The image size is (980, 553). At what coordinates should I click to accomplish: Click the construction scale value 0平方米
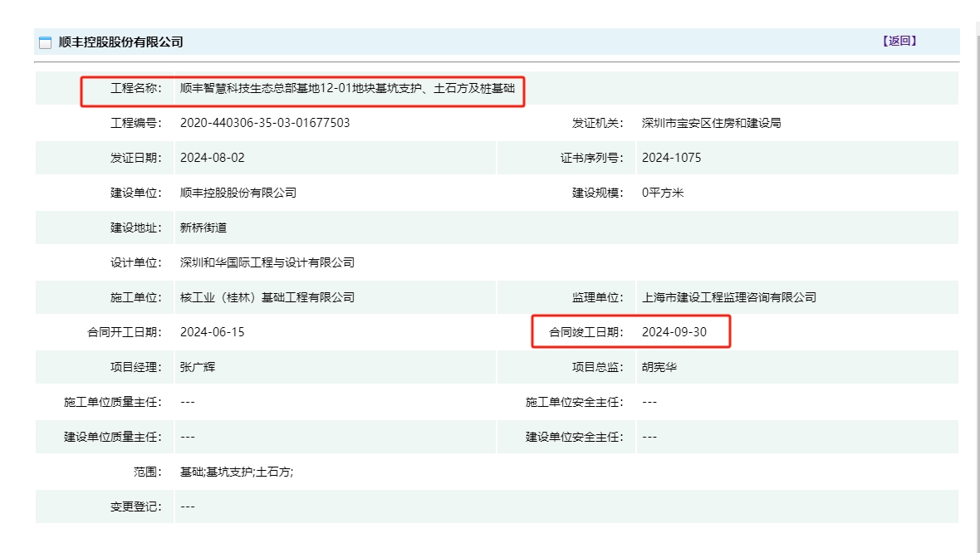pyautogui.click(x=663, y=193)
